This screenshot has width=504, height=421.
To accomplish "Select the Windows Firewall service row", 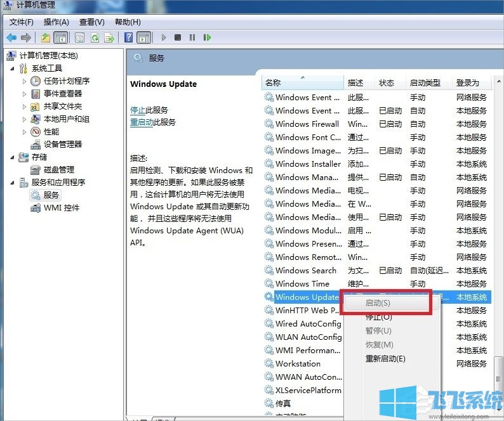I will tap(376, 124).
